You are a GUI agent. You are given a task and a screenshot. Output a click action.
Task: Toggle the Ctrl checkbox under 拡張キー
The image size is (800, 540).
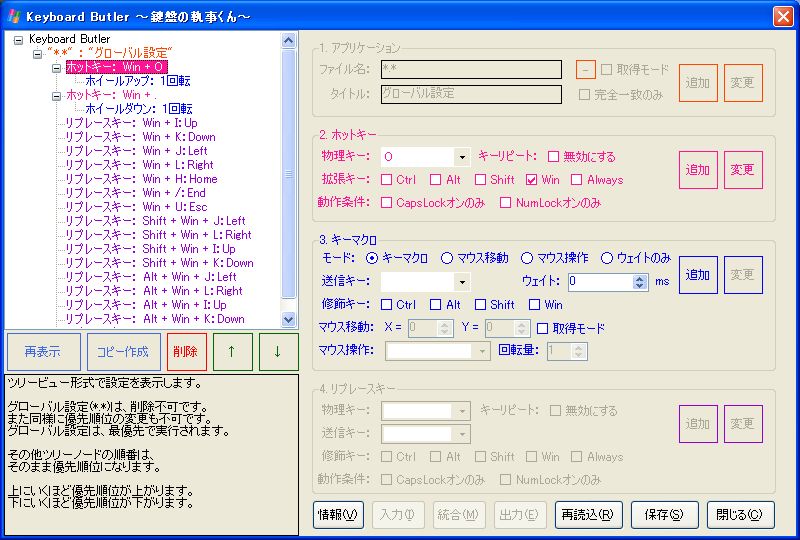386,180
